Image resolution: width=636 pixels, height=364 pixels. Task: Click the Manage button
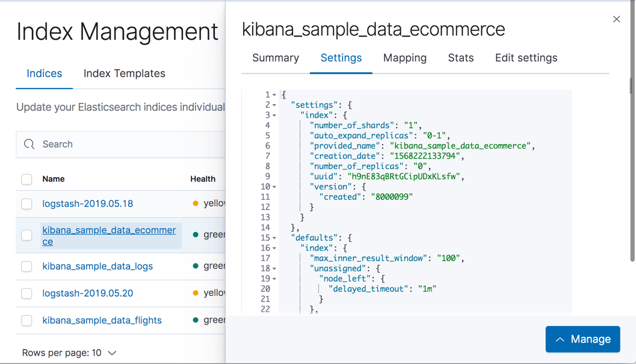(x=582, y=339)
